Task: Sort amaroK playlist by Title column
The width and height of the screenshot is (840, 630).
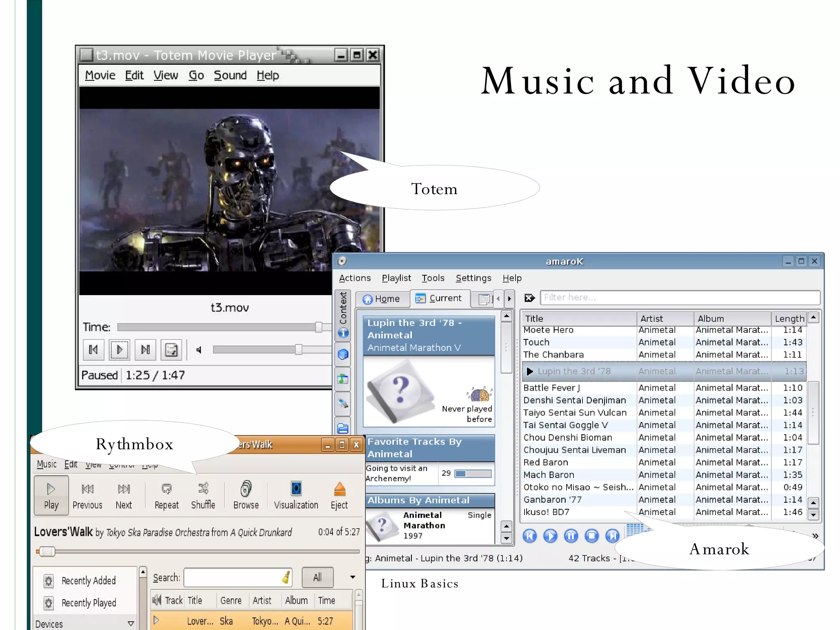Action: pyautogui.click(x=579, y=318)
